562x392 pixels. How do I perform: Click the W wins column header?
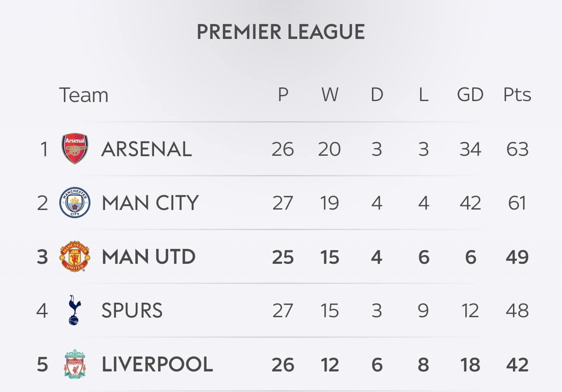click(330, 94)
